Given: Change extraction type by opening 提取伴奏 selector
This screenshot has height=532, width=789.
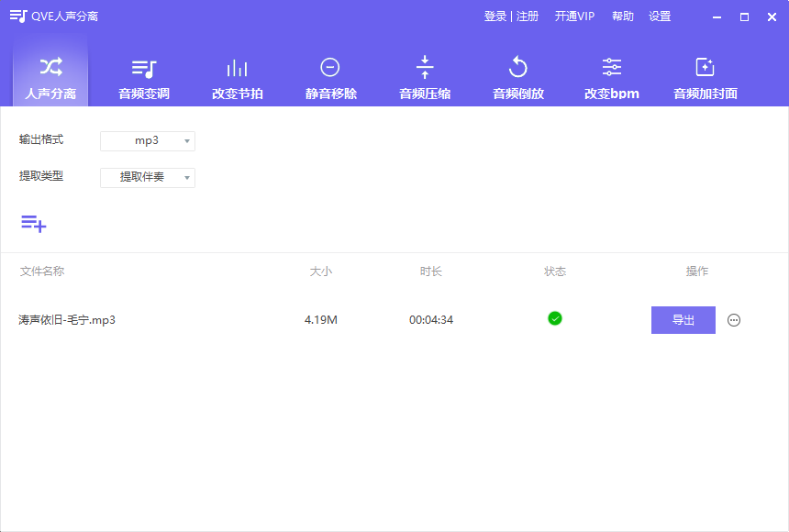Looking at the screenshot, I should click(147, 177).
